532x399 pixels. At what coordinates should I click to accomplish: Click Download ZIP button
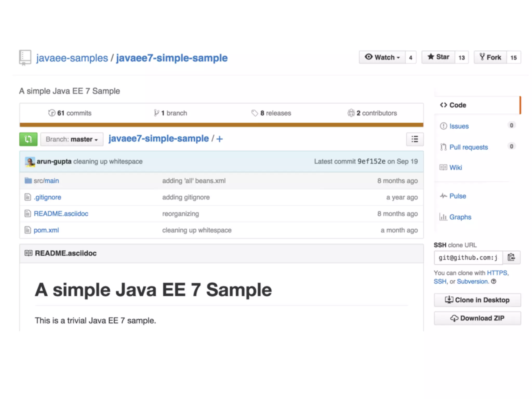(x=477, y=318)
